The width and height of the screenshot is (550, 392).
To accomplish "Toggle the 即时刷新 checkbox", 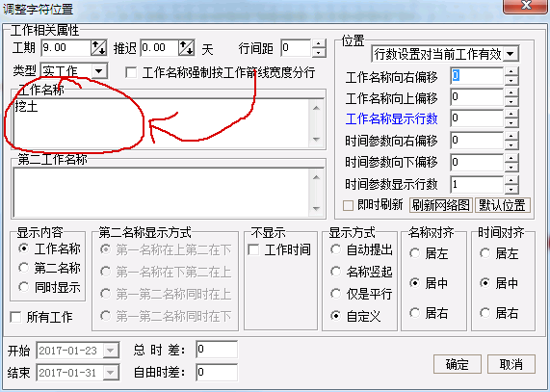I will coord(348,205).
